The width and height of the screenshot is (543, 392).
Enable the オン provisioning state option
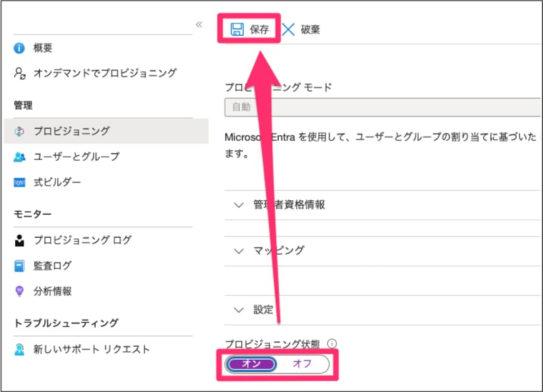tap(251, 364)
